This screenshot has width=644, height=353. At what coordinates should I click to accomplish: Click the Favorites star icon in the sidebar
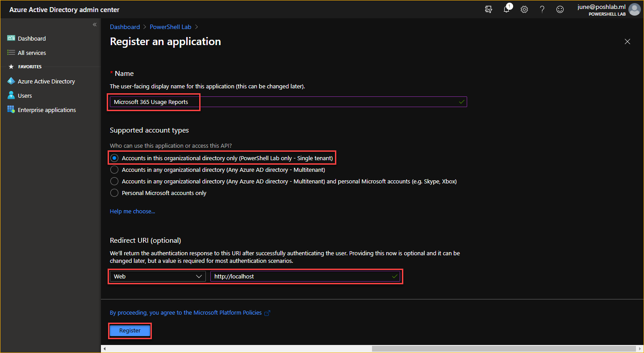[11, 66]
